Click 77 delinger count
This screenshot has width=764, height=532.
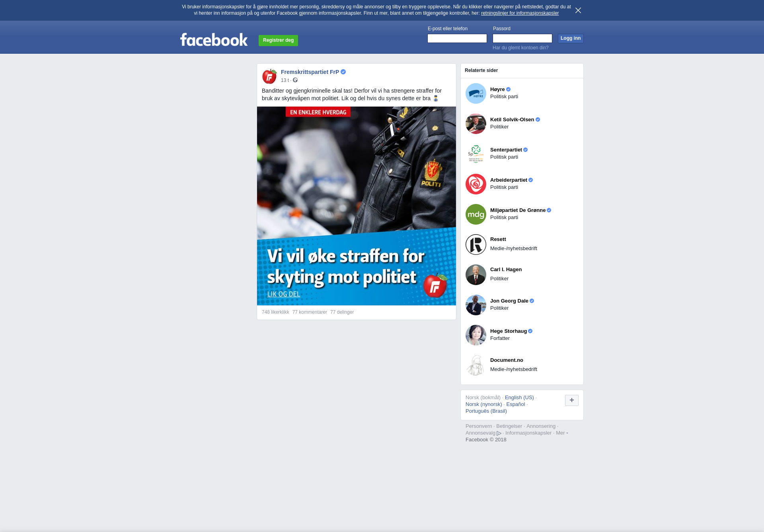[342, 312]
